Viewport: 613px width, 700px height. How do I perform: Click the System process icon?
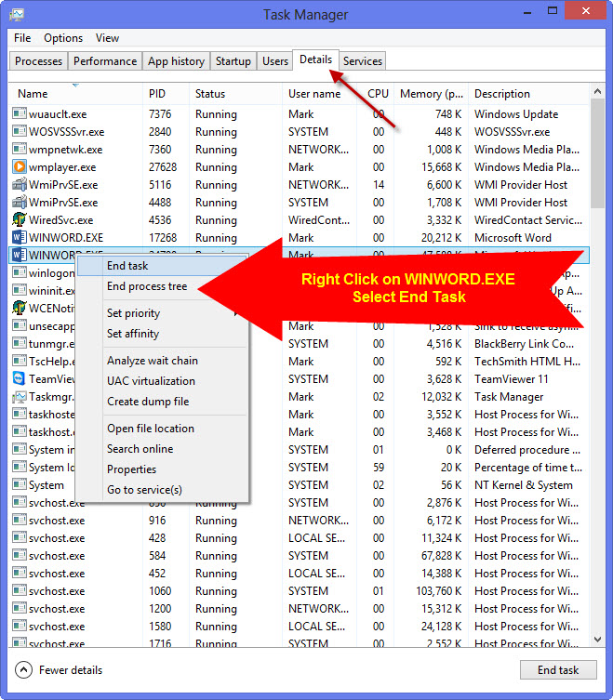coord(20,485)
